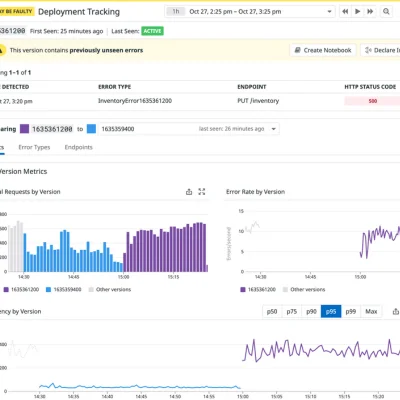The height and width of the screenshot is (400, 400).
Task: Toggle 1635359400 legend in requests chart
Action: [x=64, y=289]
